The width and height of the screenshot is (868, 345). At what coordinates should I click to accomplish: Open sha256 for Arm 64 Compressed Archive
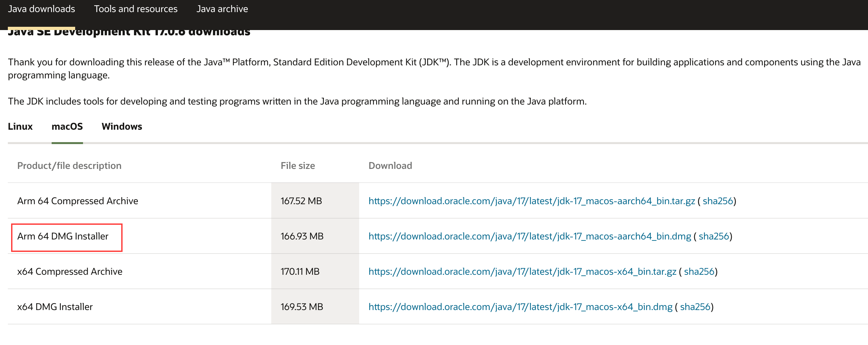[718, 201]
